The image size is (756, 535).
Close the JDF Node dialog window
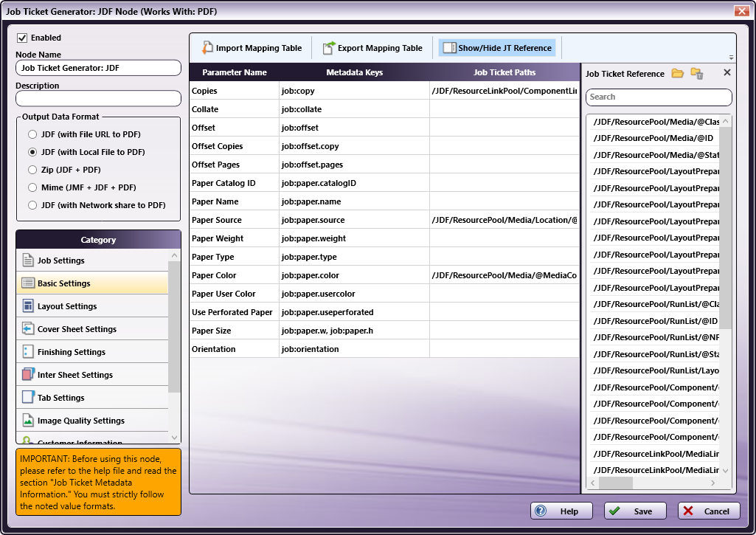[x=741, y=10]
